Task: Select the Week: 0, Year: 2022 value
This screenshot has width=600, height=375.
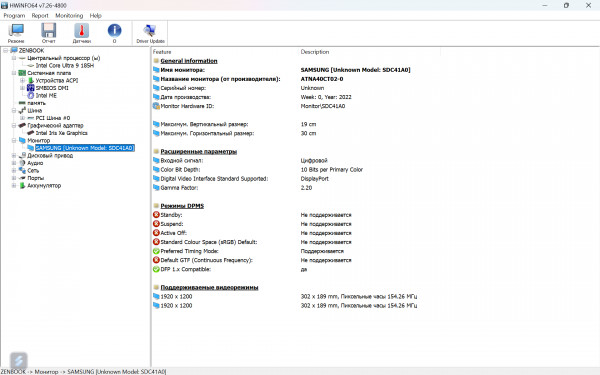Action: [326, 97]
